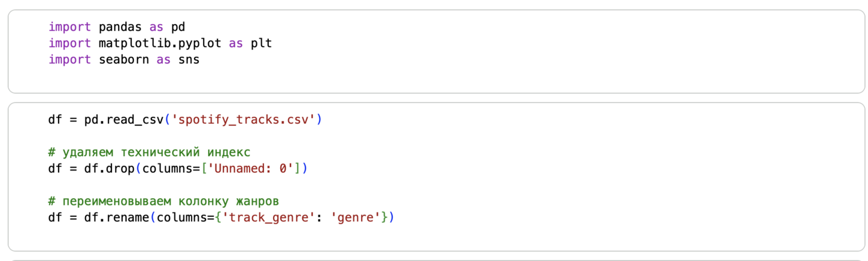Click the 'Unnamed: 0' string literal
Image resolution: width=868 pixels, height=261 pixels.
(x=258, y=168)
